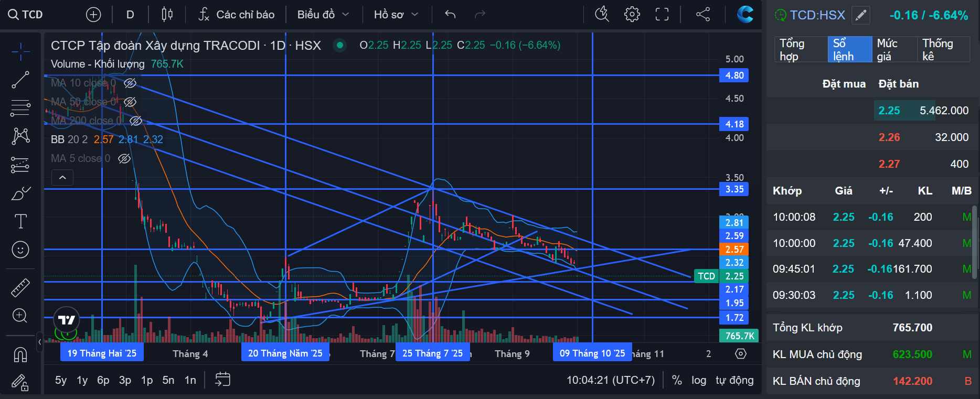This screenshot has height=399, width=980.
Task: Click the clock icon beside TCD:HSX
Action: click(x=781, y=15)
